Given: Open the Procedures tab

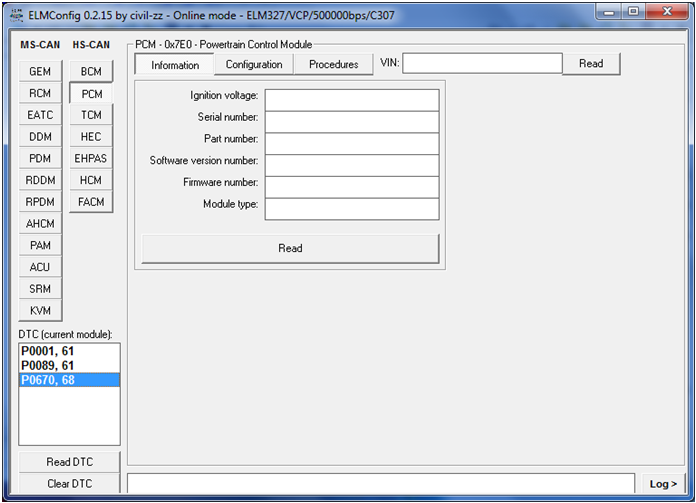Looking at the screenshot, I should (x=333, y=64).
